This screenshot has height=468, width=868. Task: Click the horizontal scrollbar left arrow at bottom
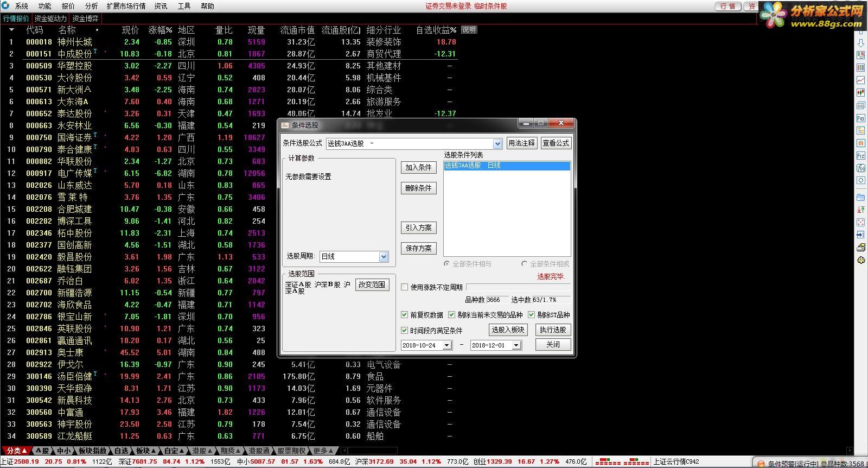pos(344,451)
